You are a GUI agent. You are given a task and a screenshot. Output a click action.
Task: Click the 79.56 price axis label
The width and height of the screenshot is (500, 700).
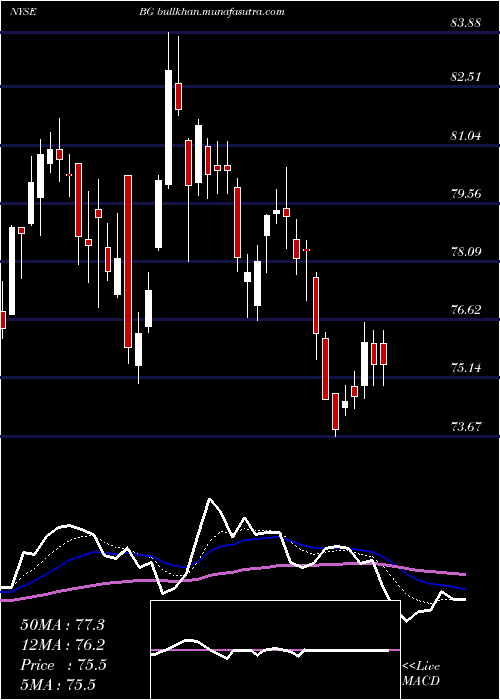point(466,193)
